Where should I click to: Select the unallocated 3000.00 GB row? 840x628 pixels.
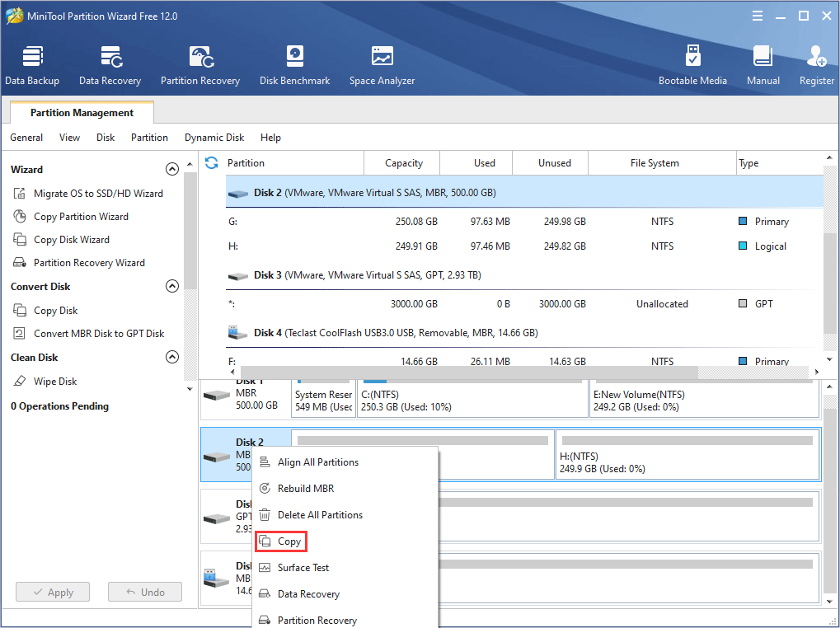[x=524, y=303]
